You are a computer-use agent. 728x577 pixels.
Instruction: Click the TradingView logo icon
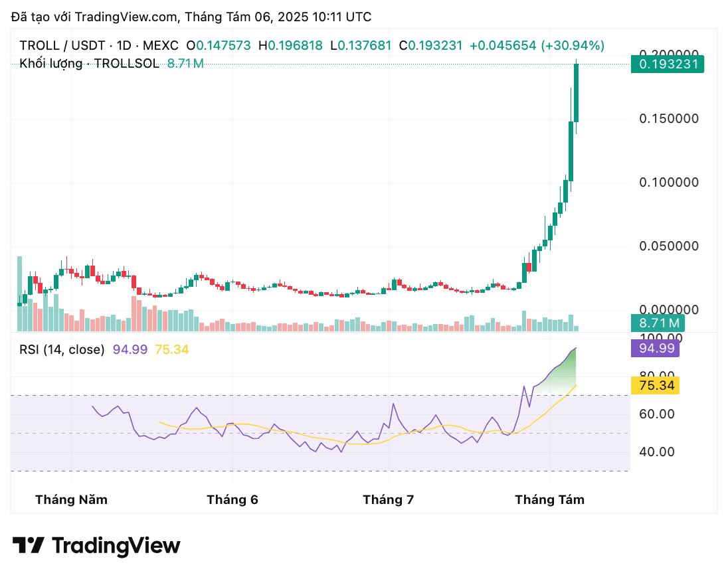28,545
